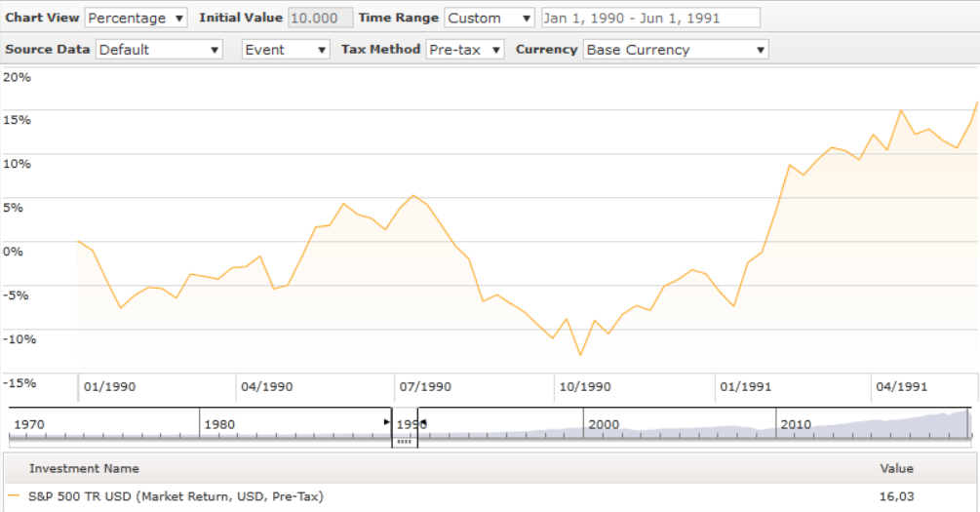This screenshot has width=980, height=512.
Task: Click 2010 on the timeline navigator
Action: click(x=795, y=424)
